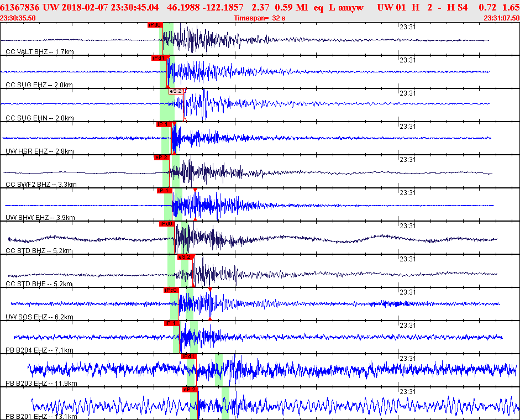This screenshot has height=420, width=520.
Task: Click the 23:31 time tick on VALT BHZ
Action: (408, 27)
